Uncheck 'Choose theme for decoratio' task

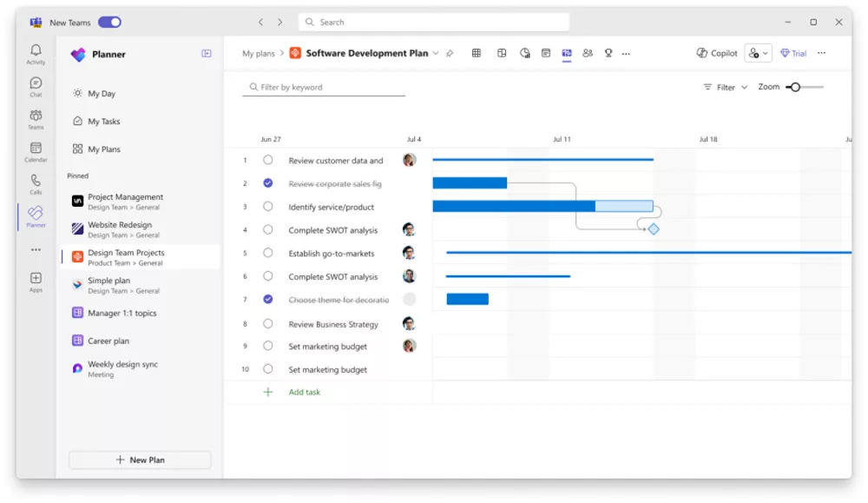coord(268,300)
